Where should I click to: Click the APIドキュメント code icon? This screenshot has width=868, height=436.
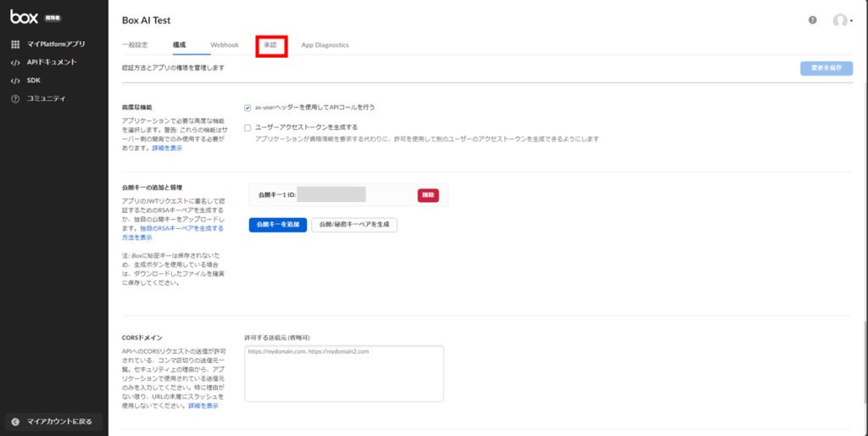15,63
